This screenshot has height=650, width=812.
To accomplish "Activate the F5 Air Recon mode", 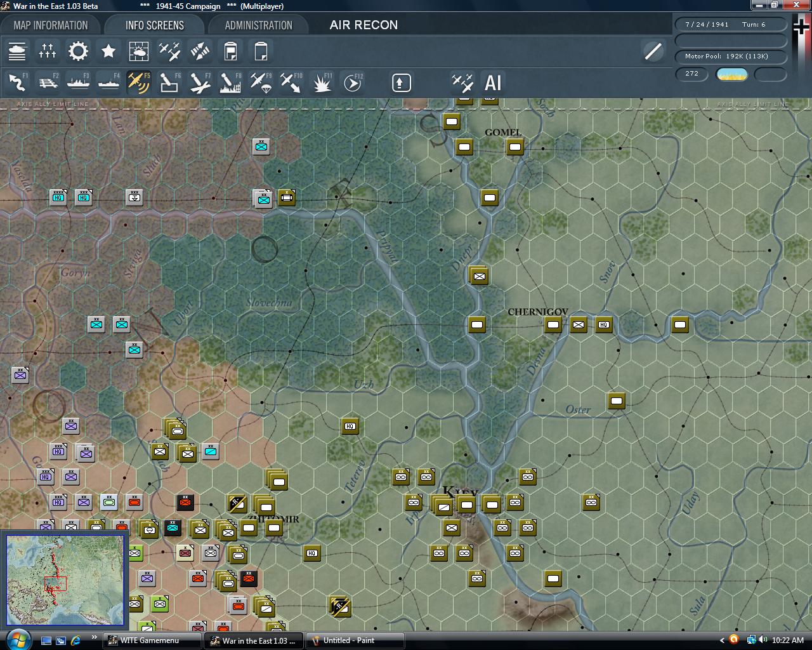I will (139, 83).
